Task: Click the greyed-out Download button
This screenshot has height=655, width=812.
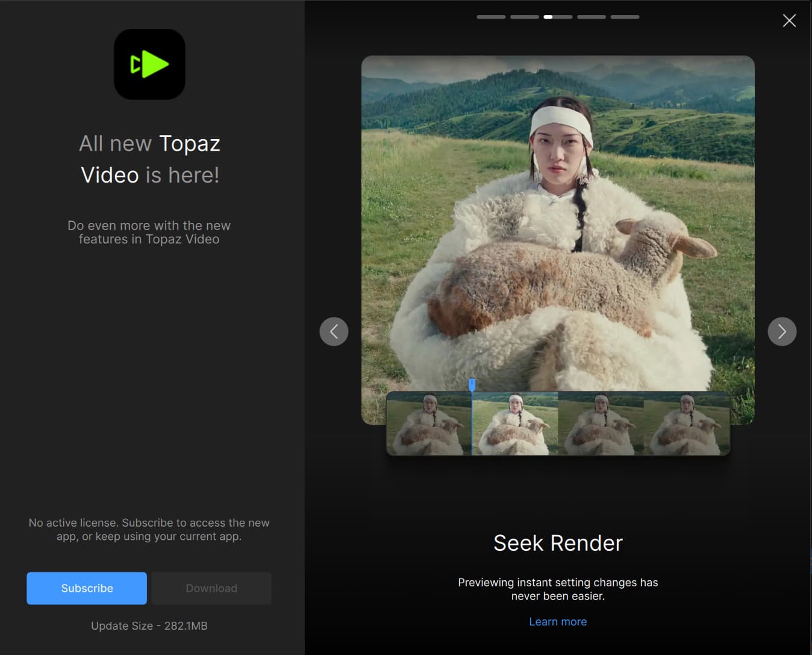Action: (x=211, y=588)
